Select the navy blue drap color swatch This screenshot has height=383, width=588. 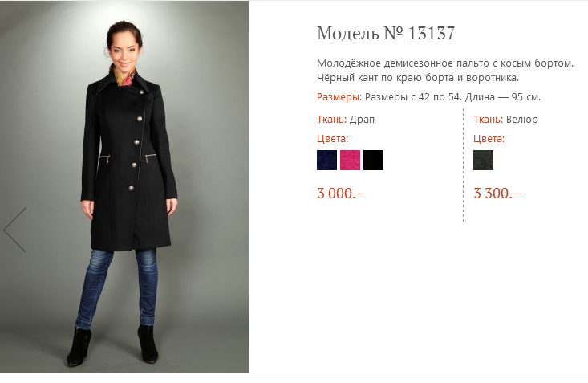click(x=326, y=160)
